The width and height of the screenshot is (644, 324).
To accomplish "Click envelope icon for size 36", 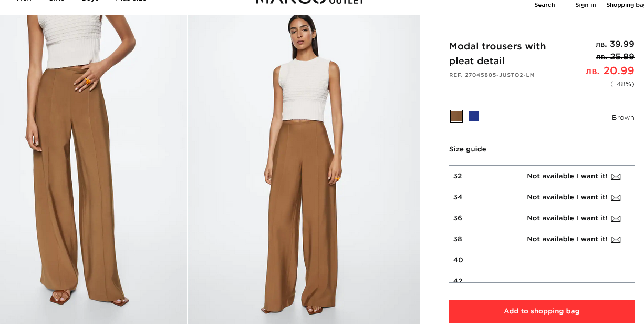I will pyautogui.click(x=616, y=219).
